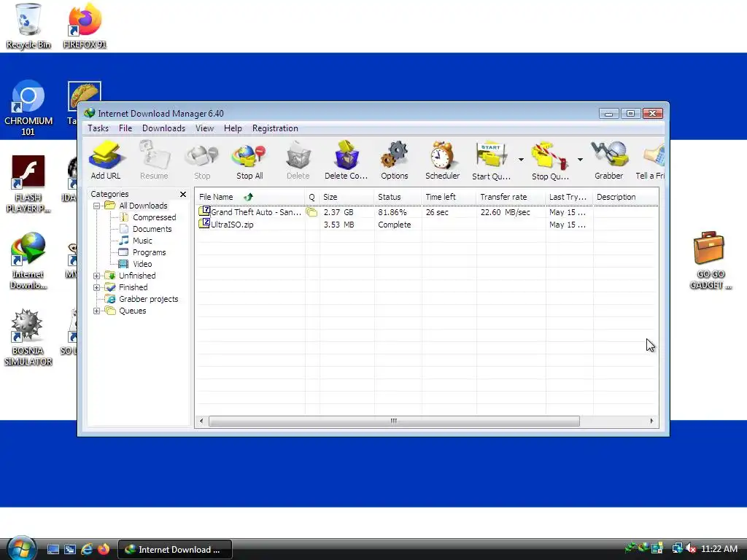Open the Start Queue dropdown arrow

[521, 160]
